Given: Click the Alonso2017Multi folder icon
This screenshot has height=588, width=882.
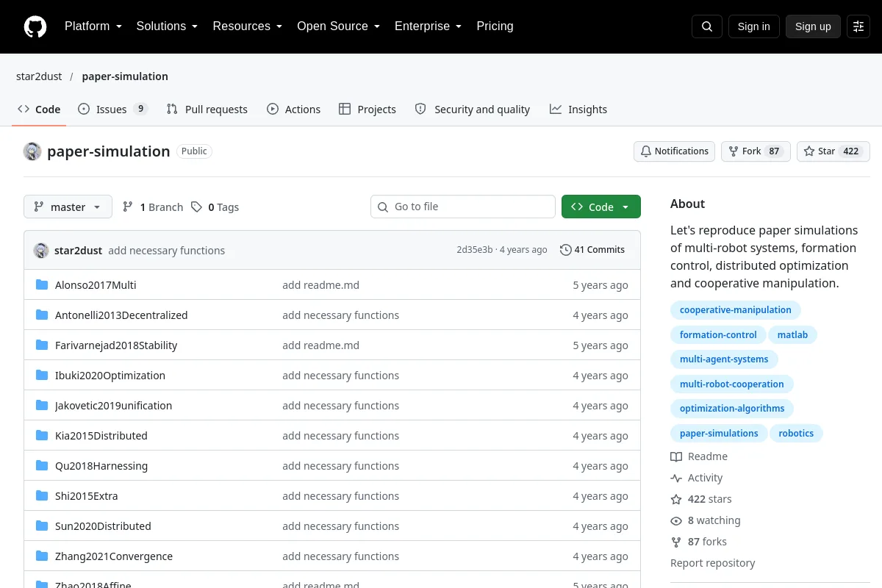Looking at the screenshot, I should [x=42, y=285].
